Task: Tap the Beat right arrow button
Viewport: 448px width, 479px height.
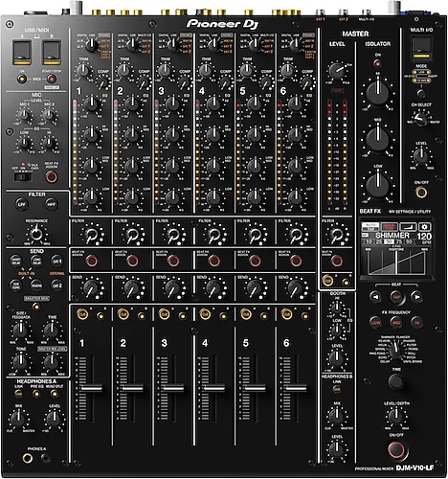Action: pos(416,297)
